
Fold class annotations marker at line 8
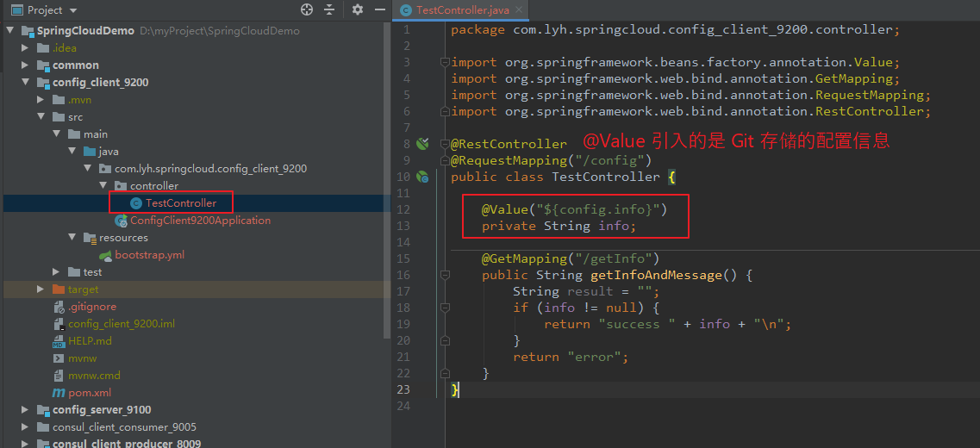[x=445, y=144]
